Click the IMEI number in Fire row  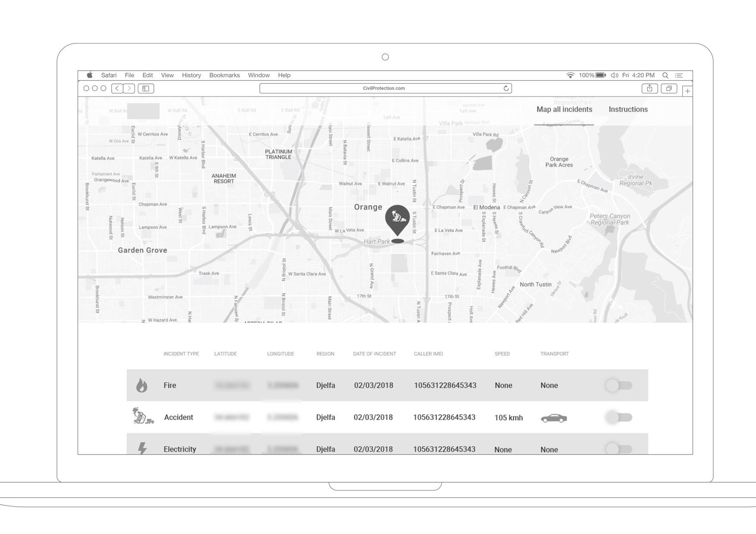pos(445,385)
